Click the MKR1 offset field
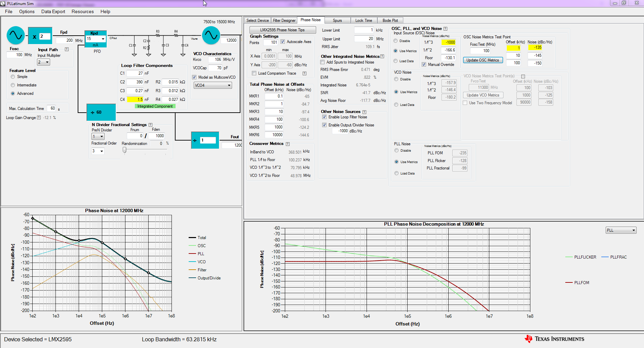The width and height of the screenshot is (644, 348). (274, 96)
